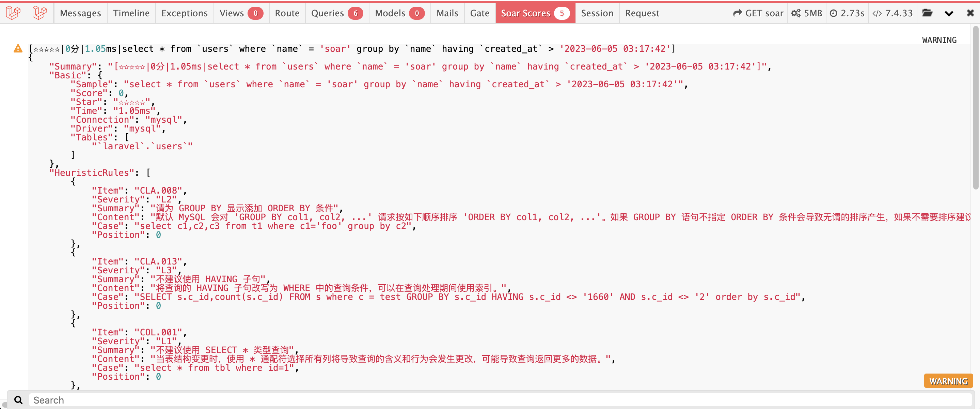Click the search magnifier icon
The image size is (980, 409).
(x=18, y=400)
